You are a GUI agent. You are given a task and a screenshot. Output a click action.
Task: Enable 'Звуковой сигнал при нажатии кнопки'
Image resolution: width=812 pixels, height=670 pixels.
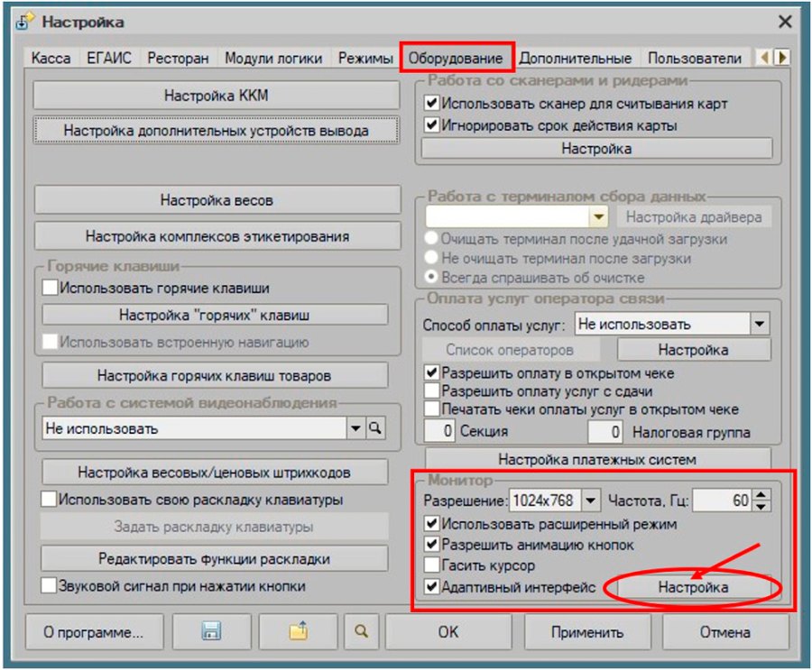[49, 585]
